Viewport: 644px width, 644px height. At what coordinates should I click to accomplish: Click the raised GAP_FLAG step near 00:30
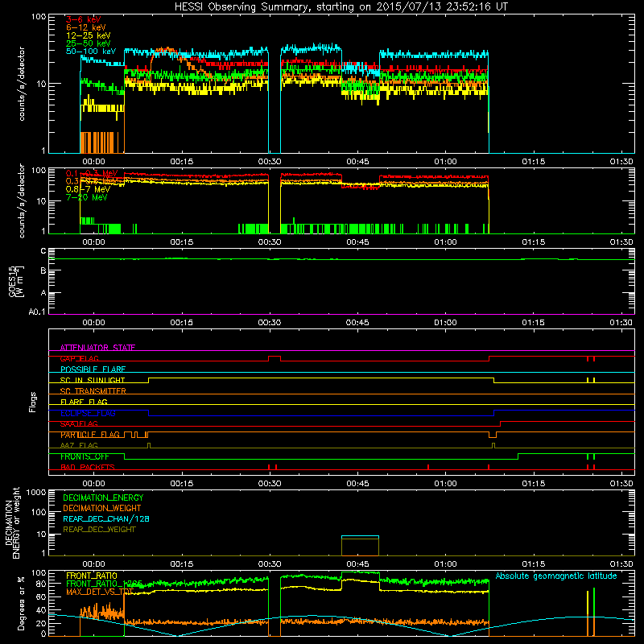click(275, 357)
